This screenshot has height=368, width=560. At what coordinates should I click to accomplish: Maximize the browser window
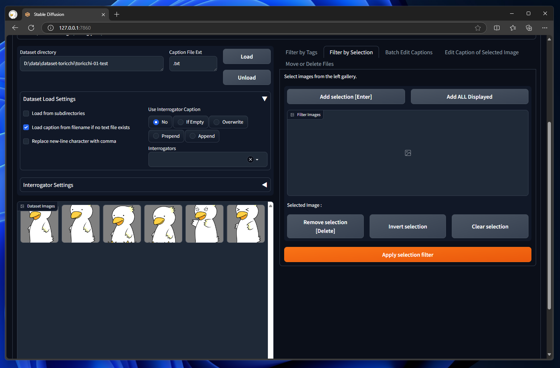coord(528,14)
